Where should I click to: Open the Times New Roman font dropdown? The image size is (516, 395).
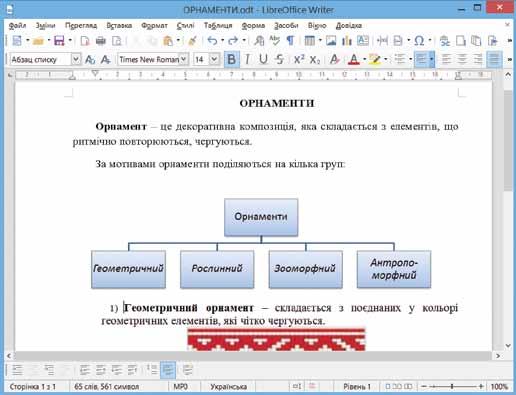click(184, 59)
